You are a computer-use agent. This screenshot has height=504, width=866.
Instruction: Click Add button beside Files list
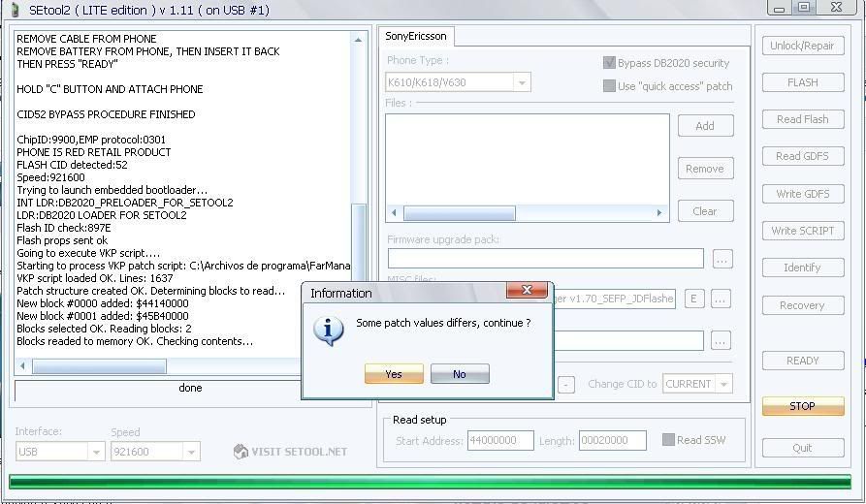pyautogui.click(x=705, y=126)
